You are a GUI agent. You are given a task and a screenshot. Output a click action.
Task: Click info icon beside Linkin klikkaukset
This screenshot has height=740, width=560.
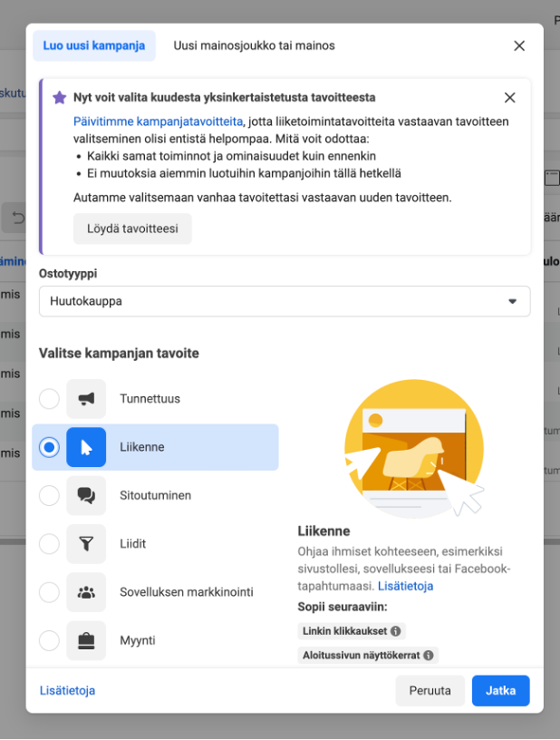click(395, 630)
